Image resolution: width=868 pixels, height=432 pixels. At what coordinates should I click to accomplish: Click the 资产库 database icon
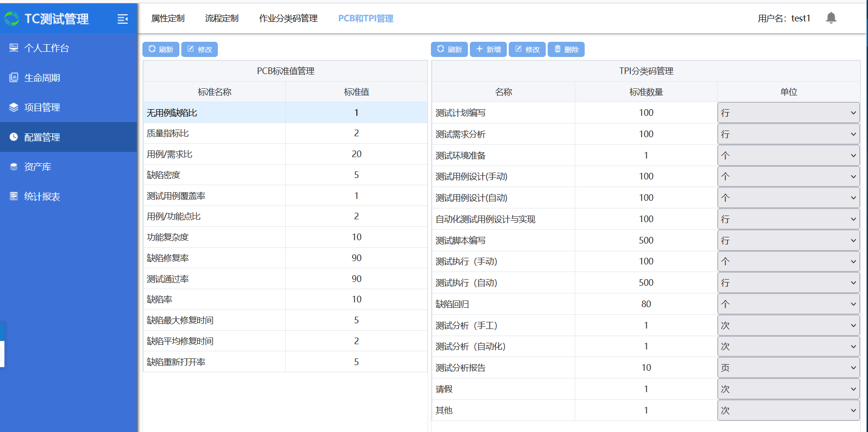click(14, 167)
